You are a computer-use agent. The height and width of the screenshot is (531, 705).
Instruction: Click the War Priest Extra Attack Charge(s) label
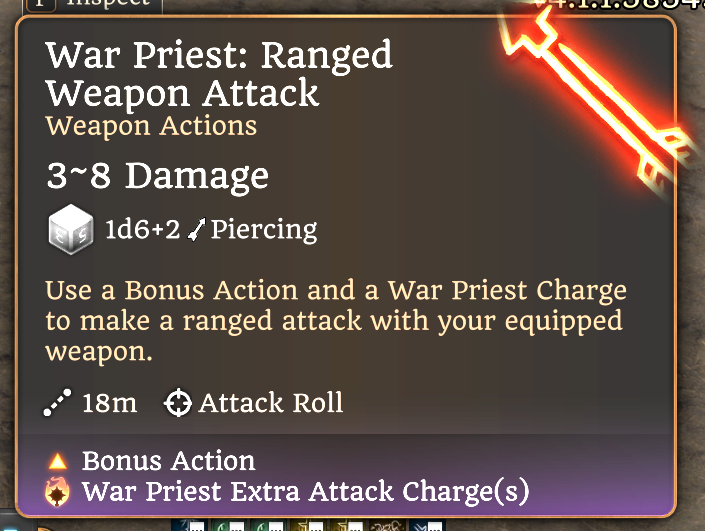306,491
